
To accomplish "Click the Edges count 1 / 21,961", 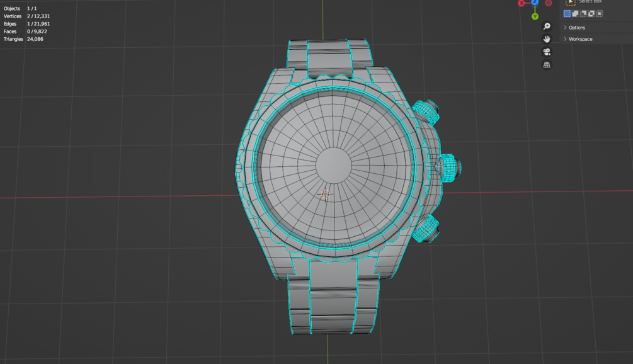I will (x=26, y=24).
